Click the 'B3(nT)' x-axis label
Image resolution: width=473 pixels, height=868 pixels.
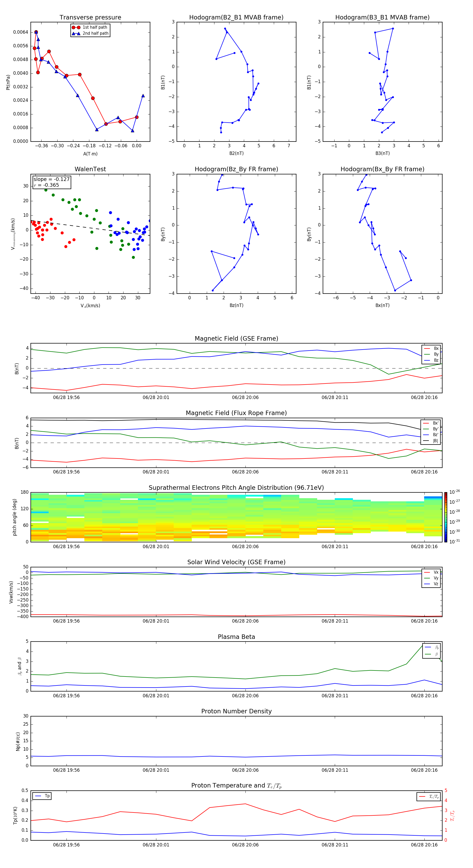[382, 153]
